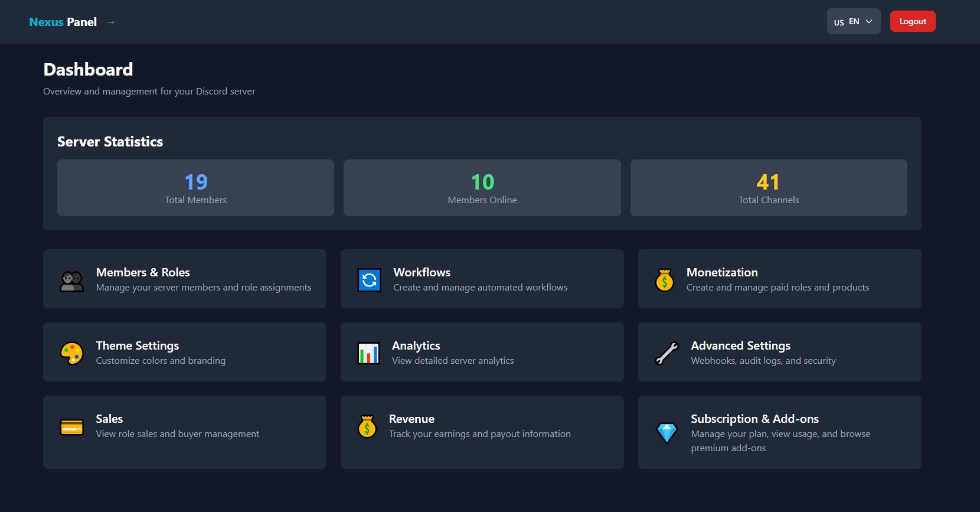Click the red Logout button
This screenshot has height=512, width=980.
coord(913,21)
